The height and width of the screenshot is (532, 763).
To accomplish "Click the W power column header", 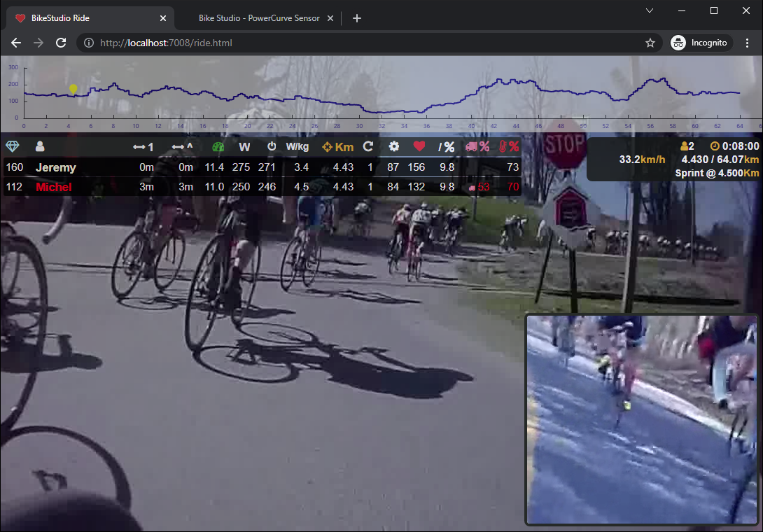I will point(244,147).
